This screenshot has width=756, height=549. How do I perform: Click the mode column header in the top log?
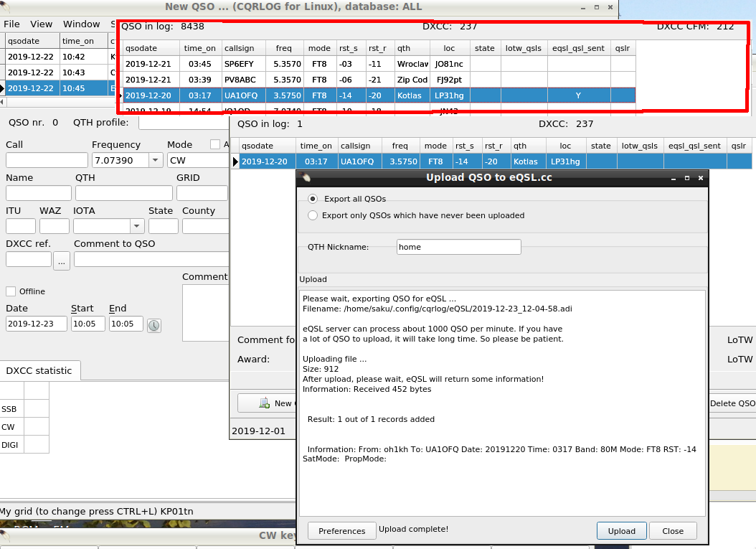click(320, 48)
